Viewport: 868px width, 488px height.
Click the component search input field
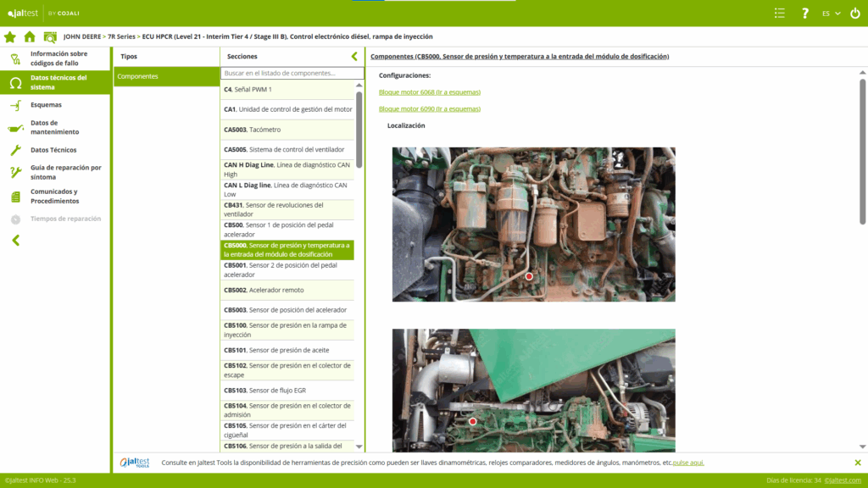point(292,74)
